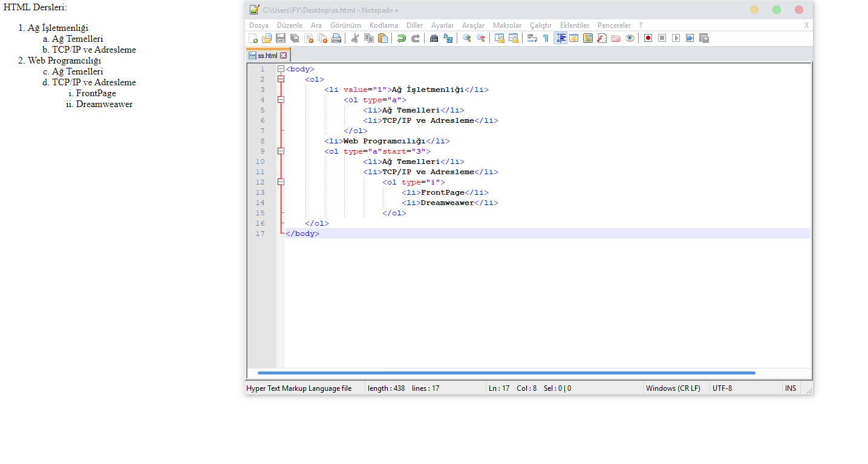The height and width of the screenshot is (464, 868).
Task: Click the Zoom in magnifier icon
Action: (466, 38)
